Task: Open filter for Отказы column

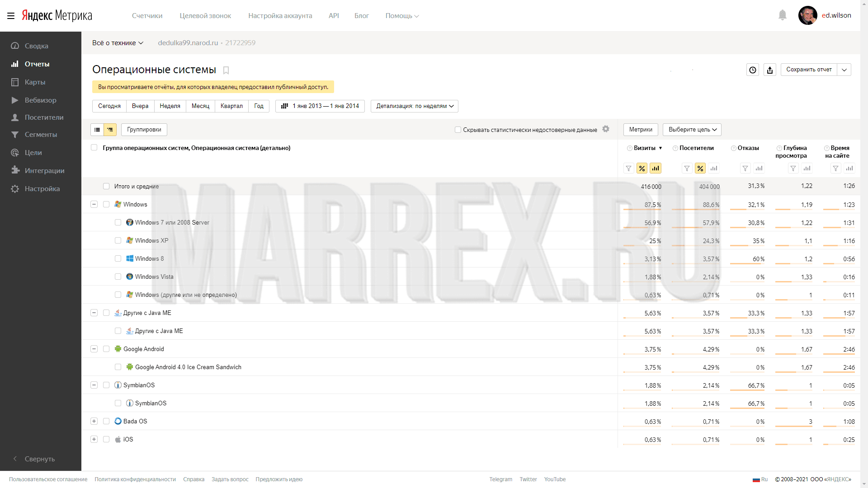Action: (x=745, y=169)
